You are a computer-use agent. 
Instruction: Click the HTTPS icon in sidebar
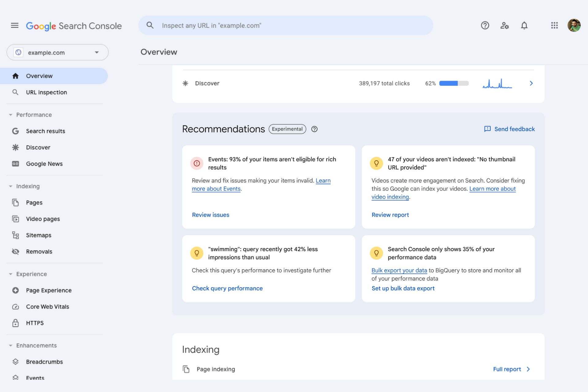pos(15,323)
